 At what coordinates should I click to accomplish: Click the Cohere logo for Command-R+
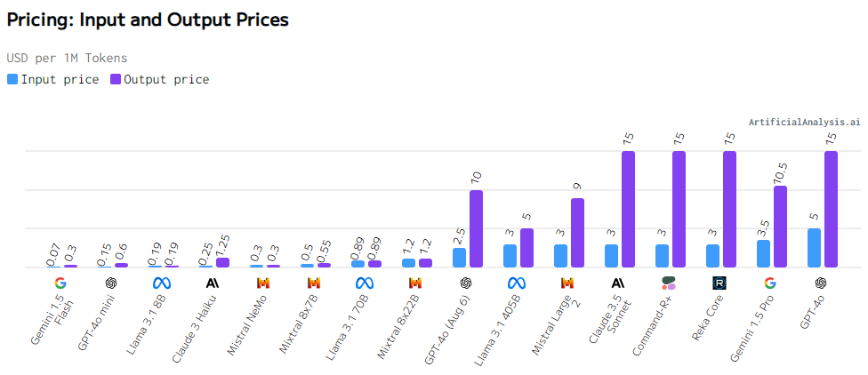(669, 283)
